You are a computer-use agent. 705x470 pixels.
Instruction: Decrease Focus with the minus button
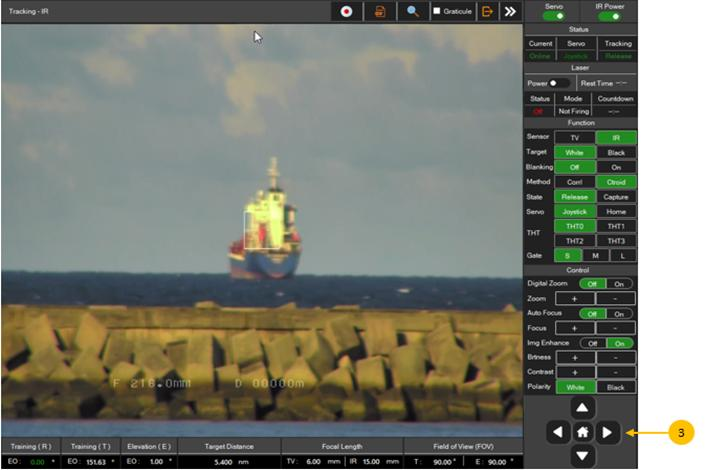click(616, 328)
